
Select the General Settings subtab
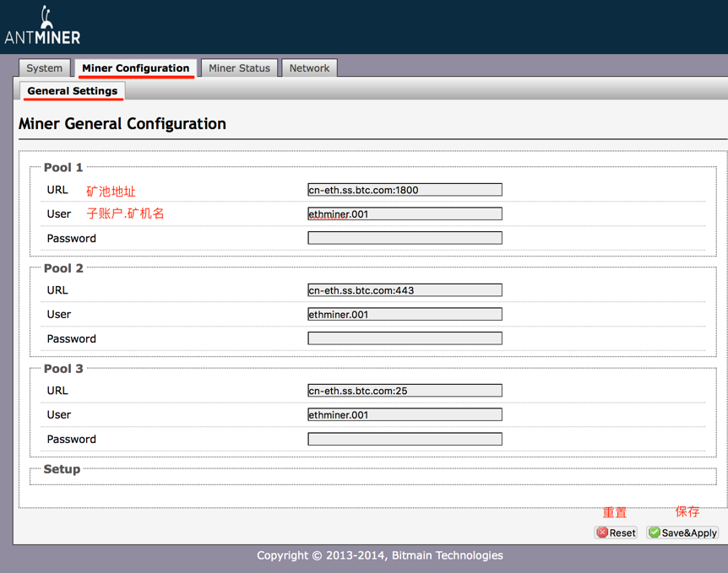point(73,91)
